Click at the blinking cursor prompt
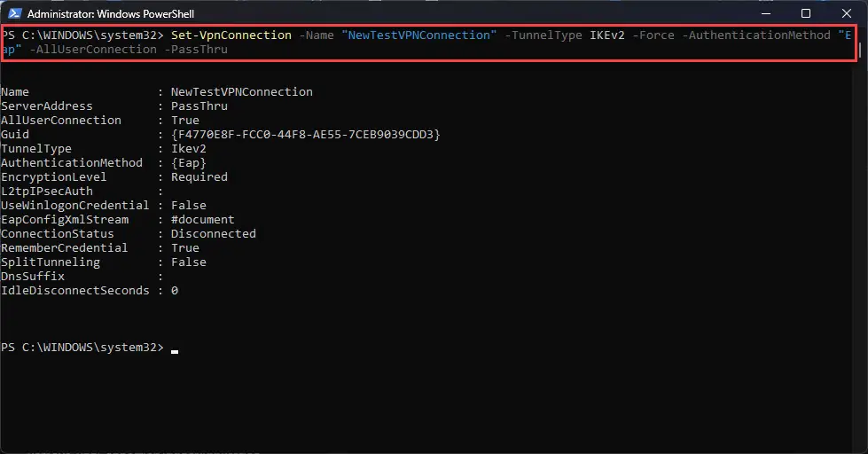This screenshot has width=868, height=454. click(175, 350)
